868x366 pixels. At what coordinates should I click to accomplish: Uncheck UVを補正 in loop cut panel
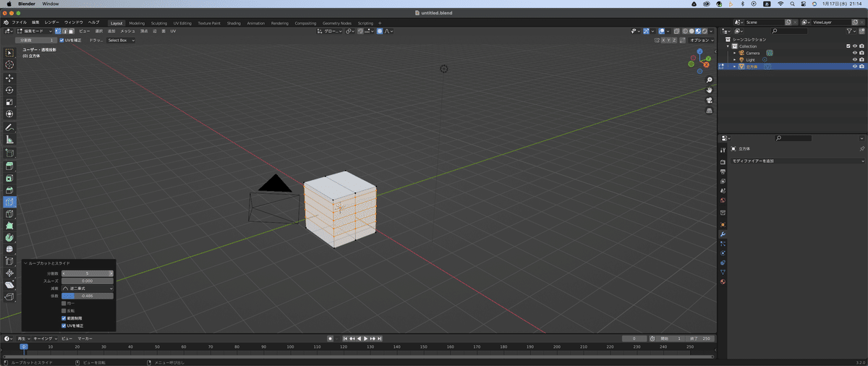pos(64,325)
